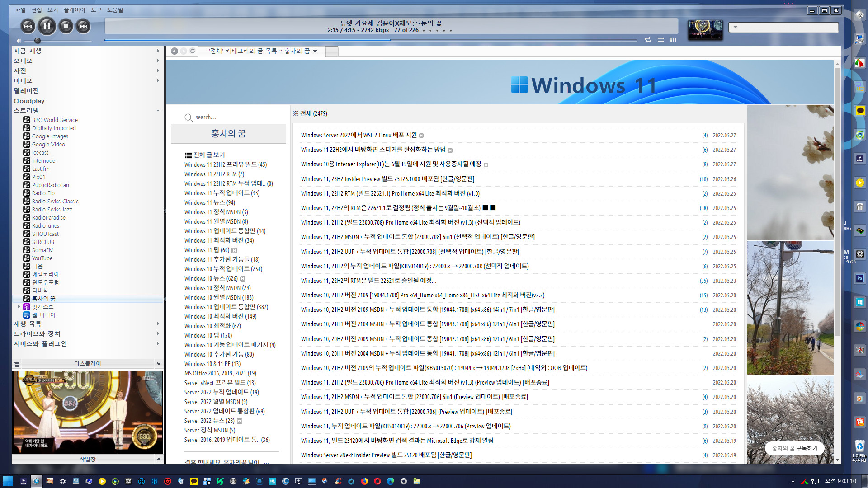
Task: Toggle repeat mode
Action: (648, 40)
